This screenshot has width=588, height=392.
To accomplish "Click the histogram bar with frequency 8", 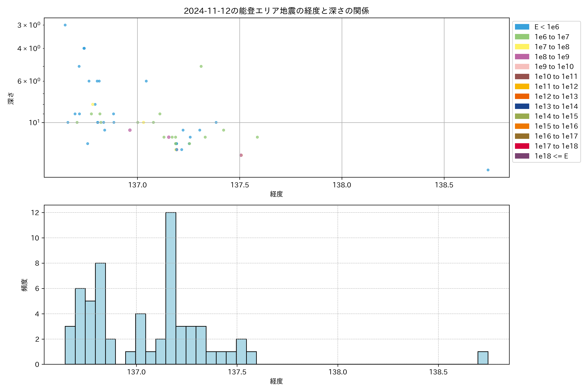I will coord(100,313).
